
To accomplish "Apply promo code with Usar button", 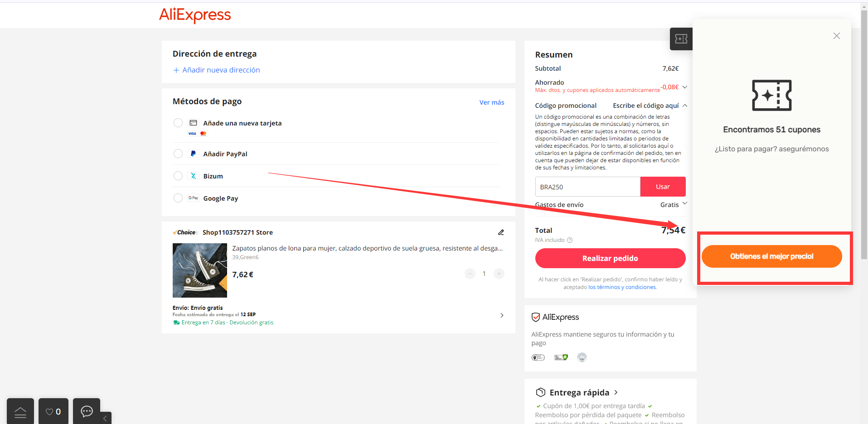I will tap(663, 187).
